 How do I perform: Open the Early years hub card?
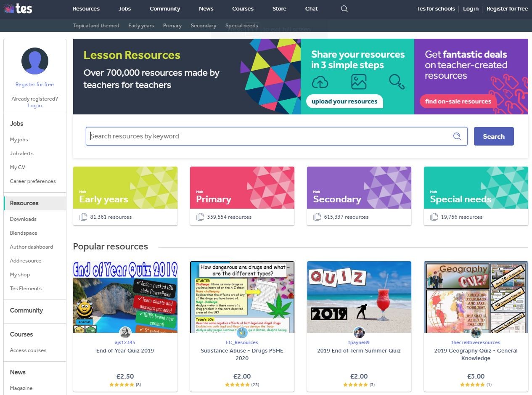point(125,196)
